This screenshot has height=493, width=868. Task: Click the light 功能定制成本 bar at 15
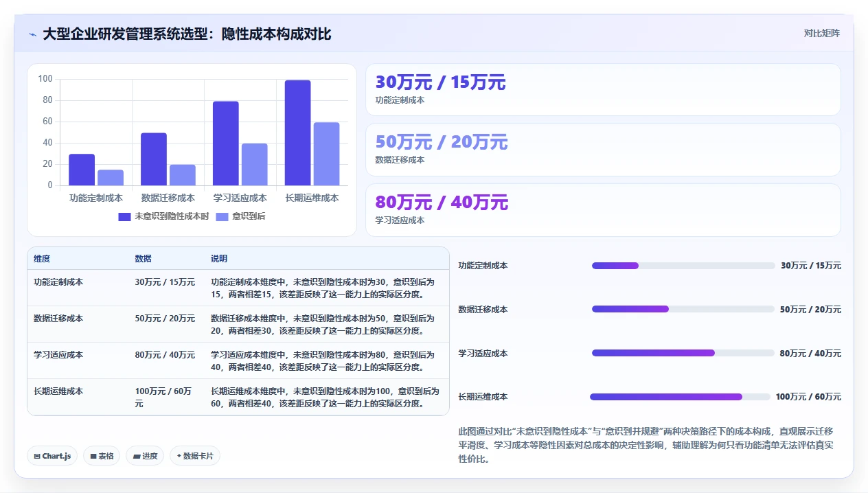[111, 178]
